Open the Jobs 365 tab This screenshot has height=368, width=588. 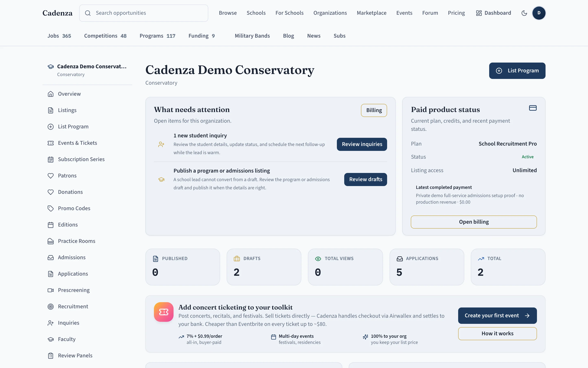[x=59, y=36]
